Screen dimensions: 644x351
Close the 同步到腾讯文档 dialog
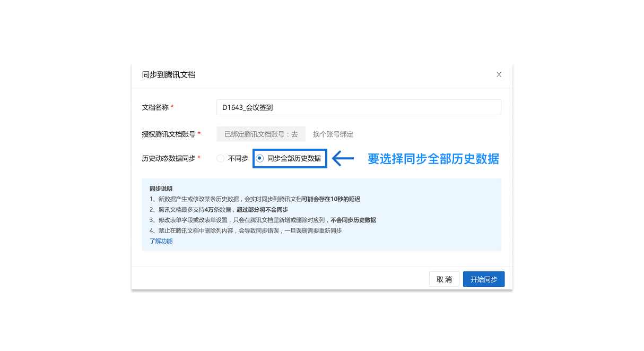pos(499,75)
